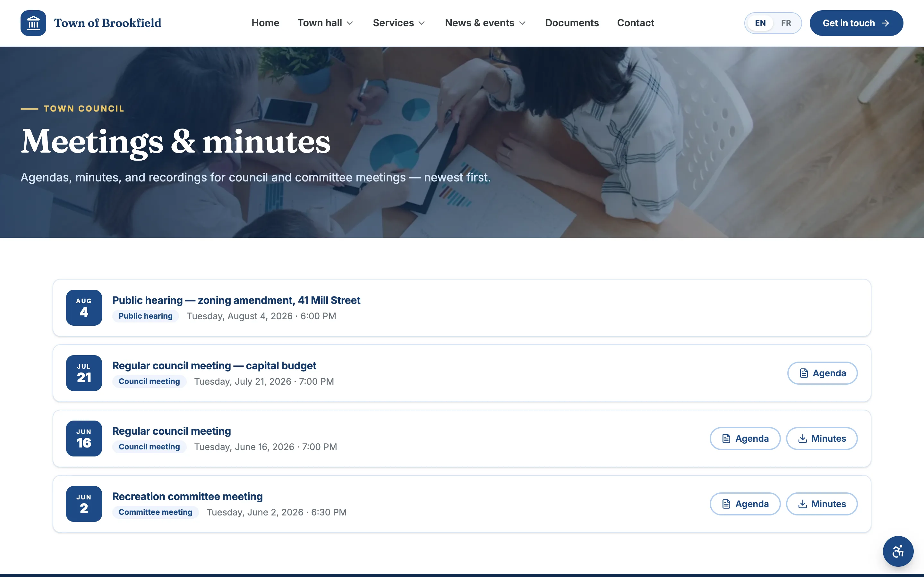Open agenda for Recreation committee meeting

click(x=745, y=504)
